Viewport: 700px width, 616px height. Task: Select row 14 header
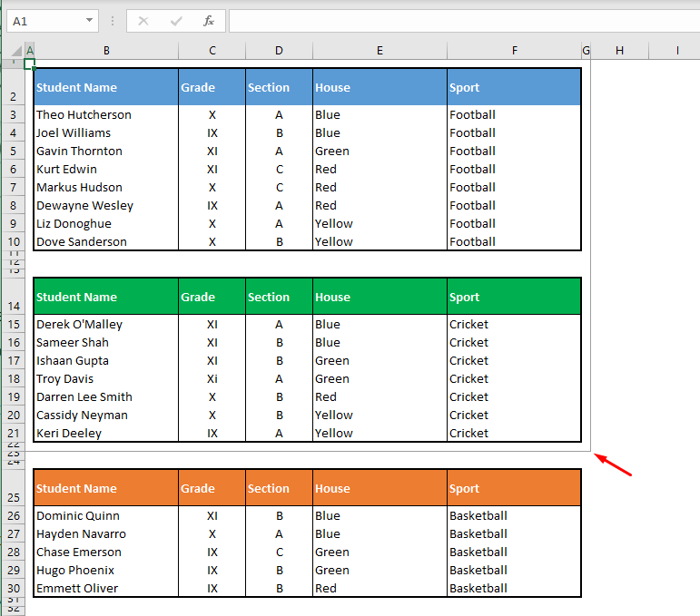tap(13, 297)
